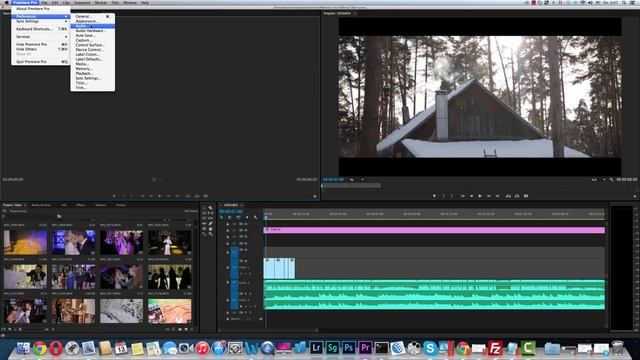
Task: Mute the Audio 1 track
Action: 246,293
